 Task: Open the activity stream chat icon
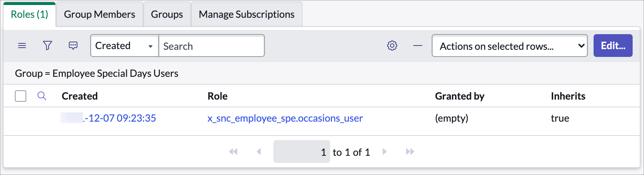pyautogui.click(x=73, y=46)
